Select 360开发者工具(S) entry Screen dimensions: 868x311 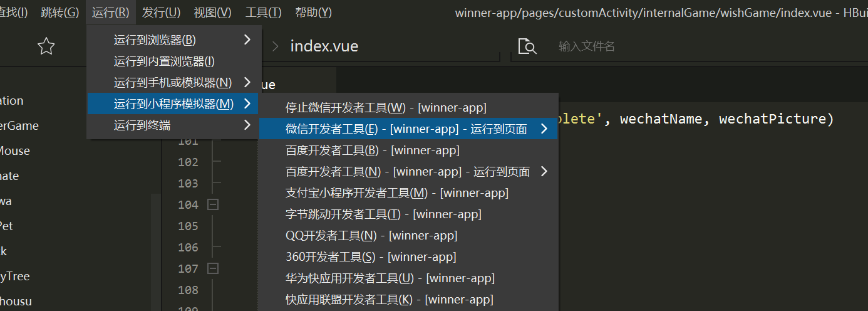[408, 257]
